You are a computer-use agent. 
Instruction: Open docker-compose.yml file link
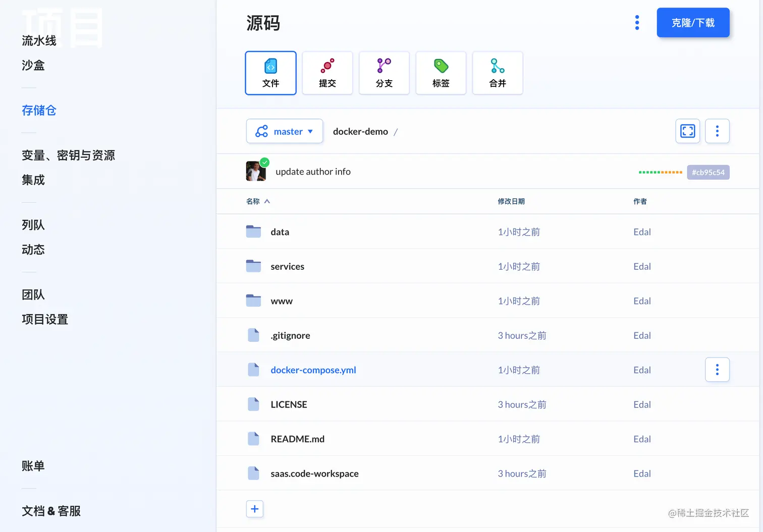click(313, 370)
